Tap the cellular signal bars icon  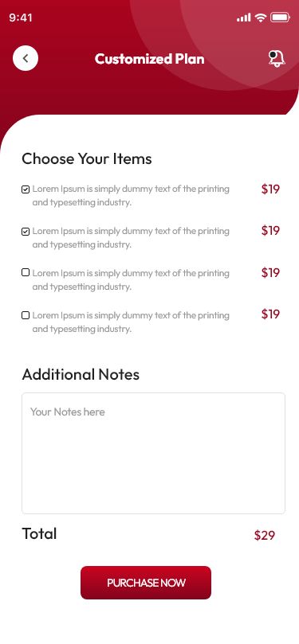243,18
